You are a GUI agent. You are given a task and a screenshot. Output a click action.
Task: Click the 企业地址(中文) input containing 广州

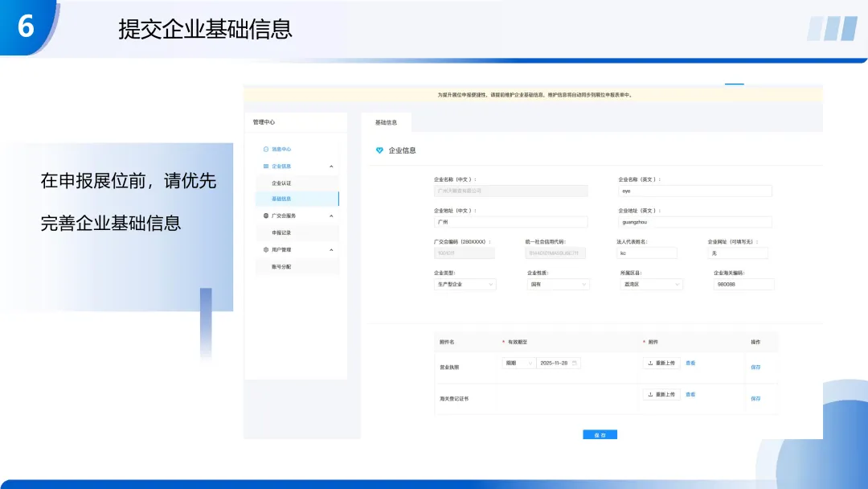coord(511,221)
